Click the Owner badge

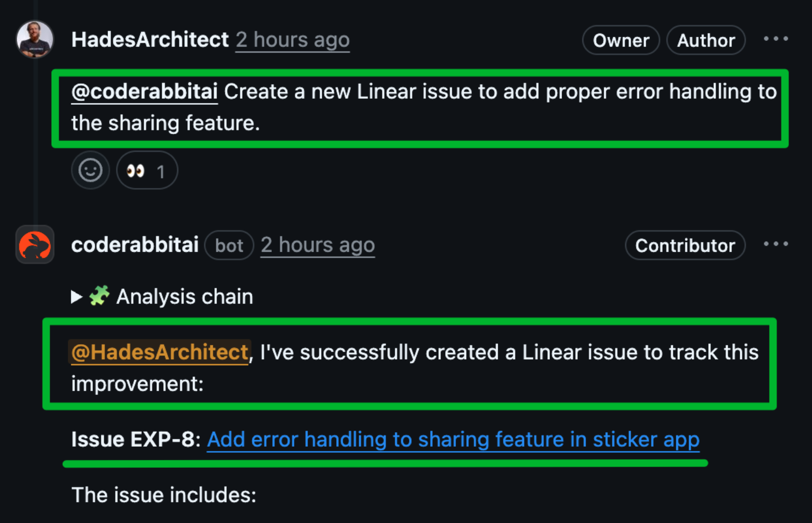point(621,40)
